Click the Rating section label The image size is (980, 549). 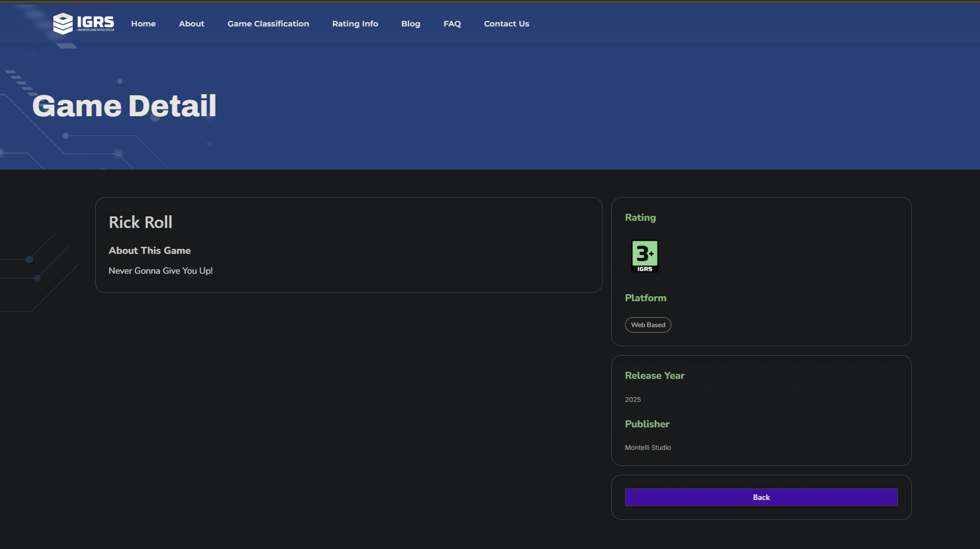tap(640, 218)
